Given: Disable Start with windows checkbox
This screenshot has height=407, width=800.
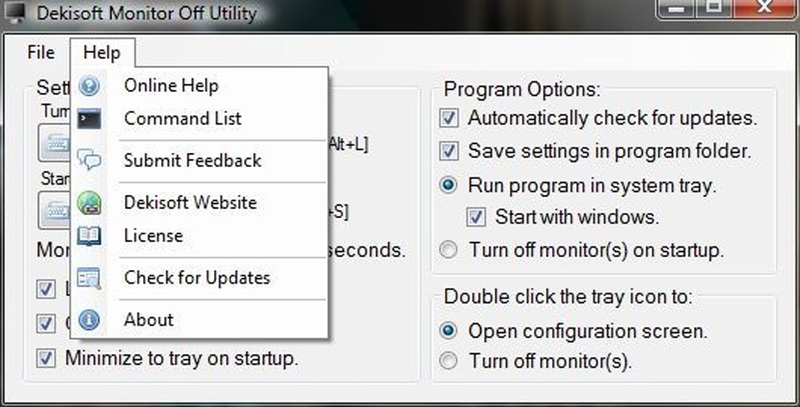Looking at the screenshot, I should 476,217.
